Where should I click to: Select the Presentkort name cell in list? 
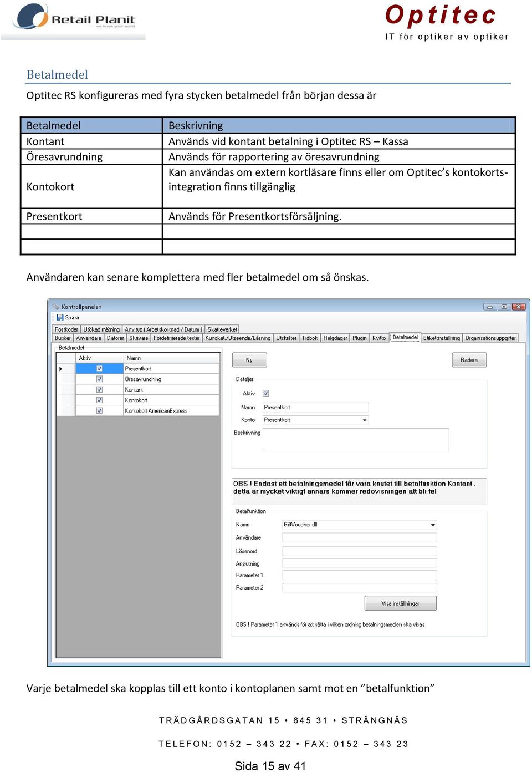click(x=171, y=369)
